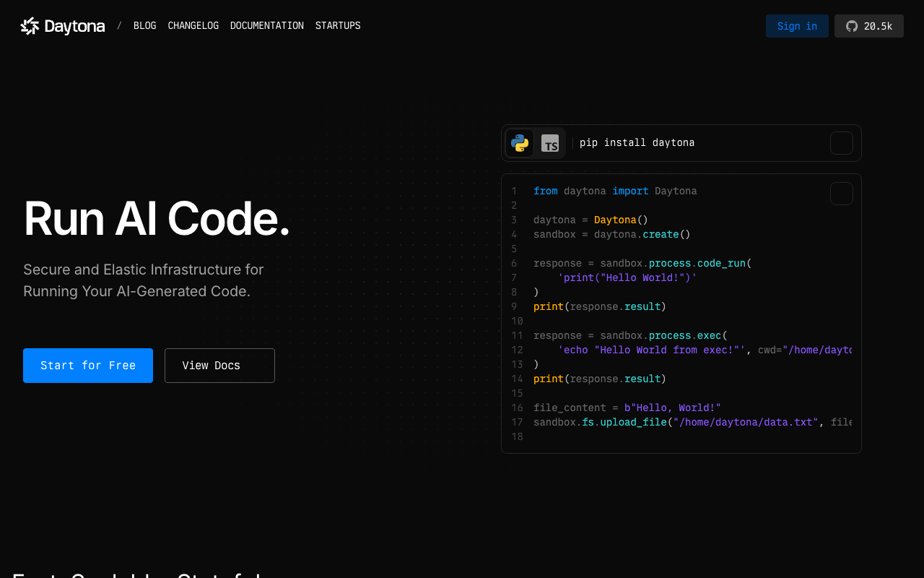Click the line "daytona = Daytona()"
924x578 pixels.
(x=591, y=220)
